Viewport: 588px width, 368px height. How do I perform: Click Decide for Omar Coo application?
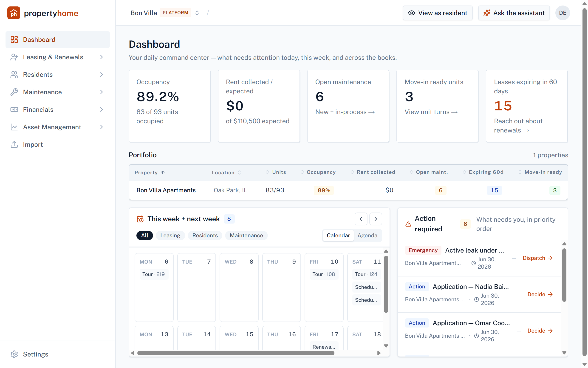540,331
